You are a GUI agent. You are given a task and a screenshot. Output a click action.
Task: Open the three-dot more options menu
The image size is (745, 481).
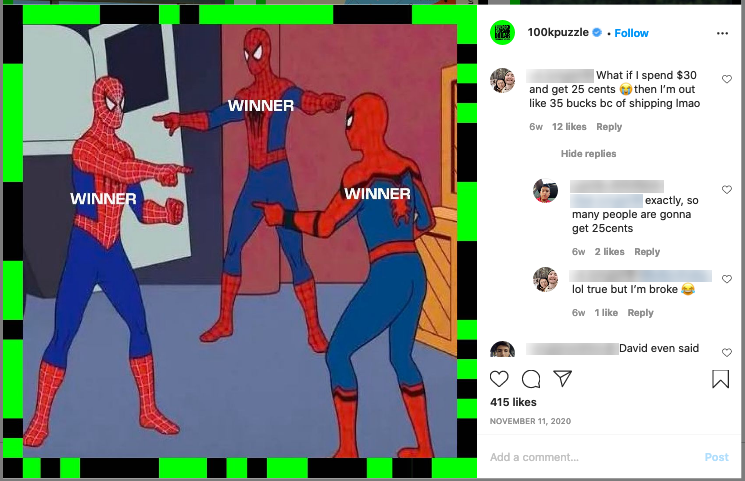[x=722, y=33]
